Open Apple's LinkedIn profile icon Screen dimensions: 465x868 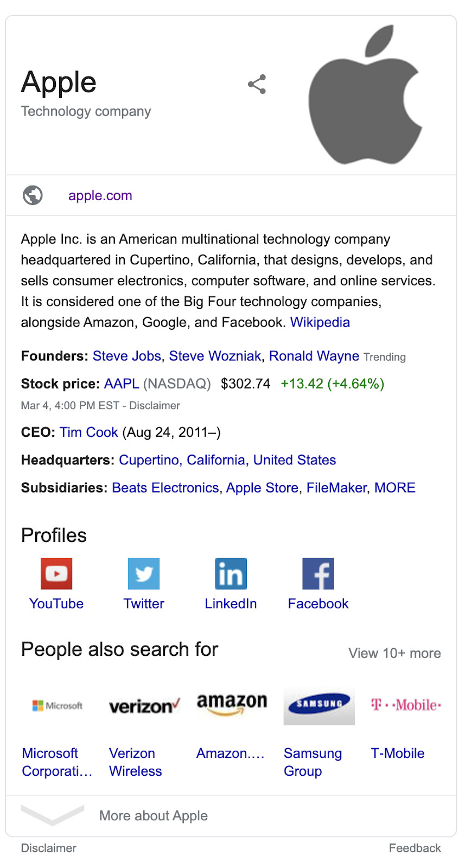(231, 573)
